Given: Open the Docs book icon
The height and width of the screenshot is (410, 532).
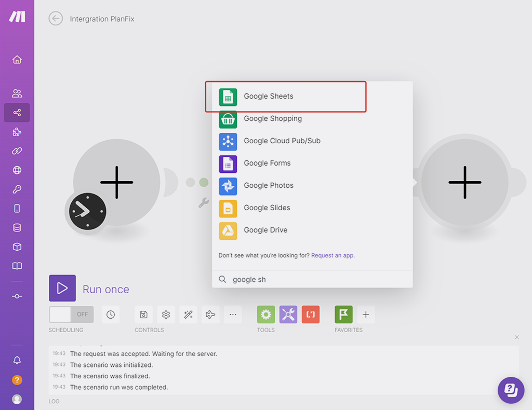Looking at the screenshot, I should [x=17, y=266].
